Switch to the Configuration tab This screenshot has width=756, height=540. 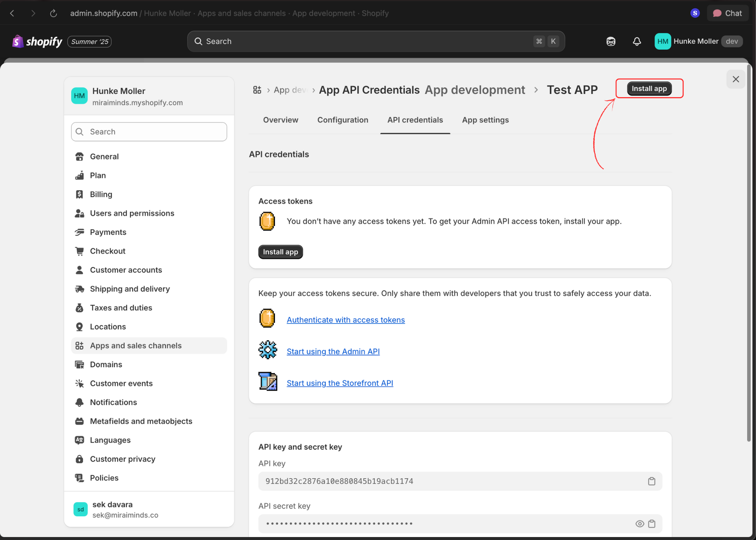coord(343,120)
